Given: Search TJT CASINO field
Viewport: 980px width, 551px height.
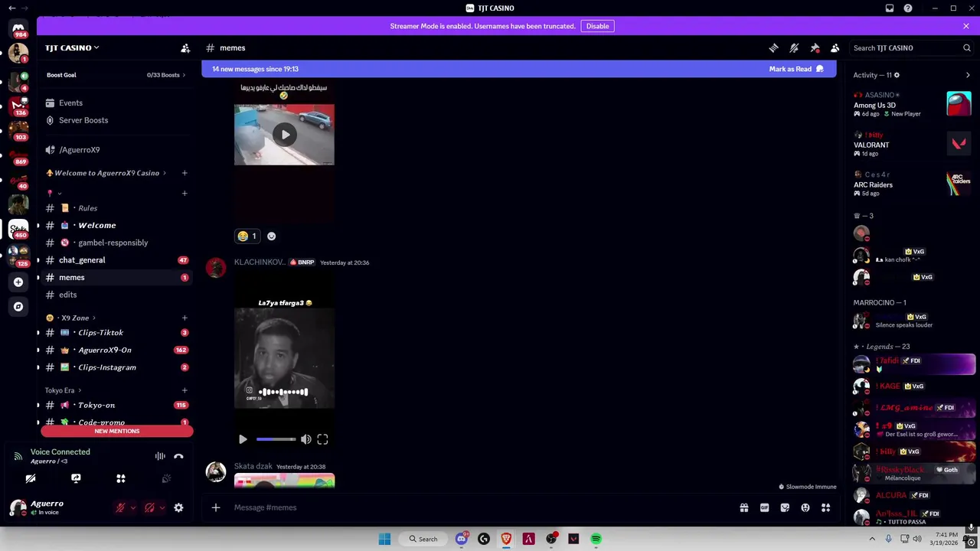Looking at the screenshot, I should (911, 47).
